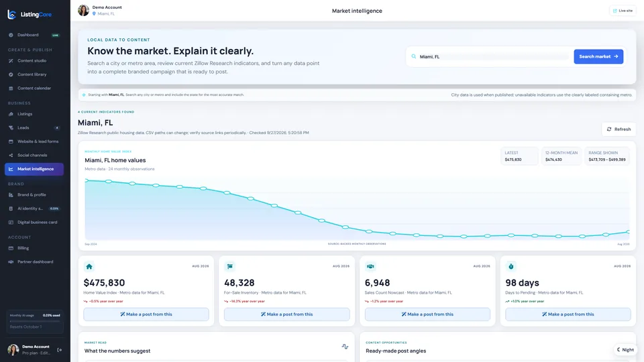Click the Listings icon

(x=11, y=114)
